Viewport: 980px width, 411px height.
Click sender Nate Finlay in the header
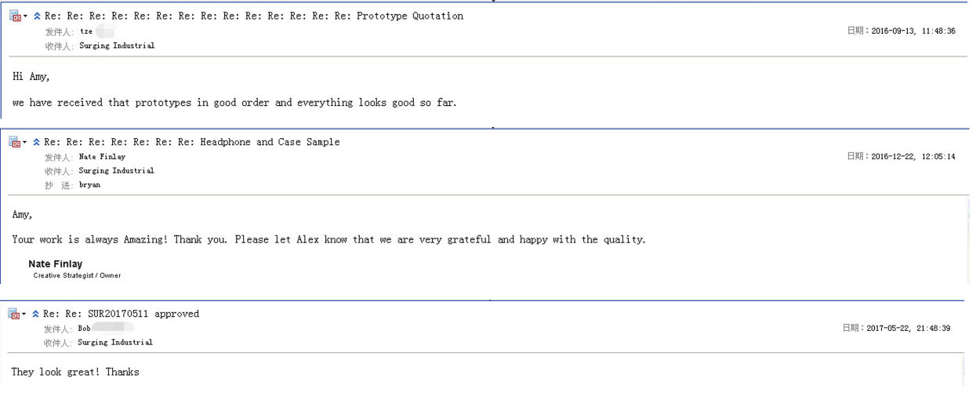click(x=102, y=157)
